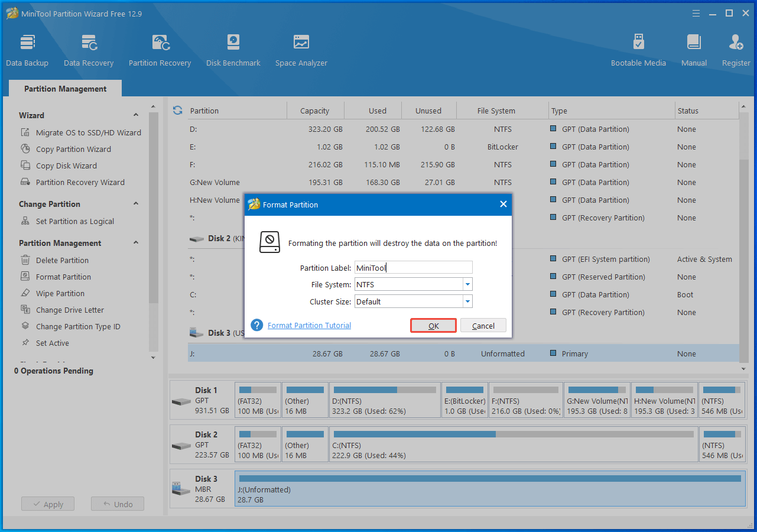Open File System dropdown in dialog
The width and height of the screenshot is (757, 532).
(x=467, y=284)
